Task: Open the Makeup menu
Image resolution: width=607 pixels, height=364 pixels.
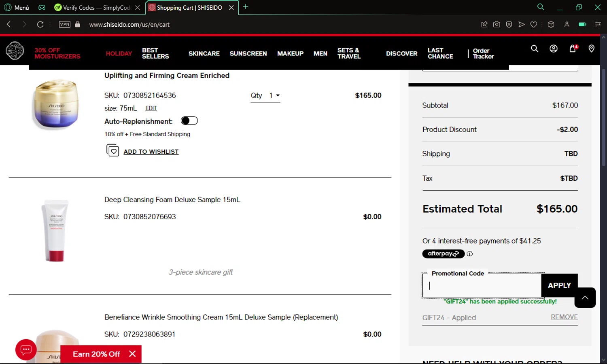Action: 290,53
